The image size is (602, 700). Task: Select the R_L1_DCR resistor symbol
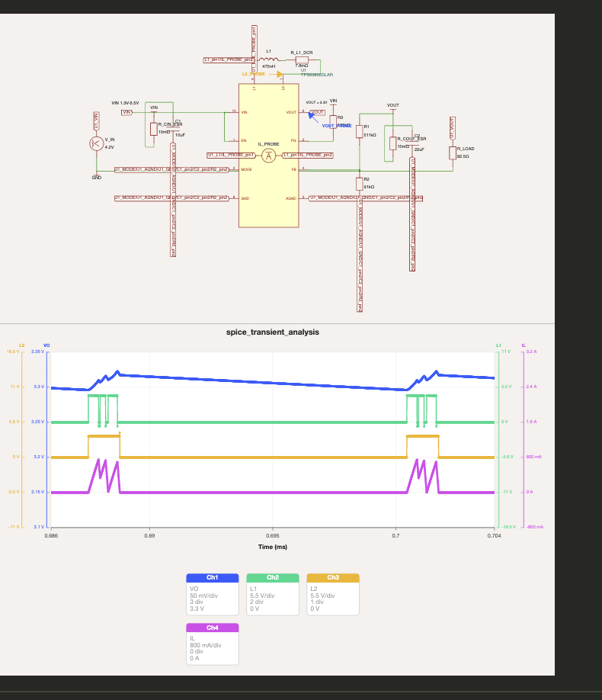pos(302,60)
